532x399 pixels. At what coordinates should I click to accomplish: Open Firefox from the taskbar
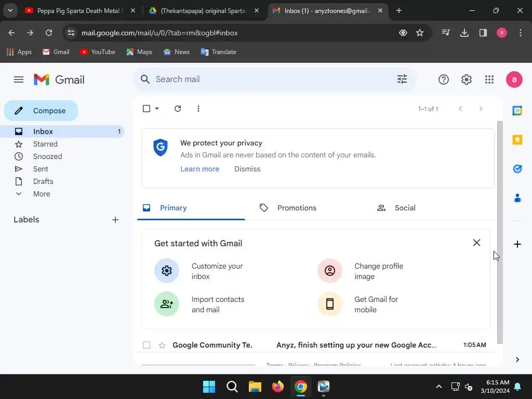(278, 387)
